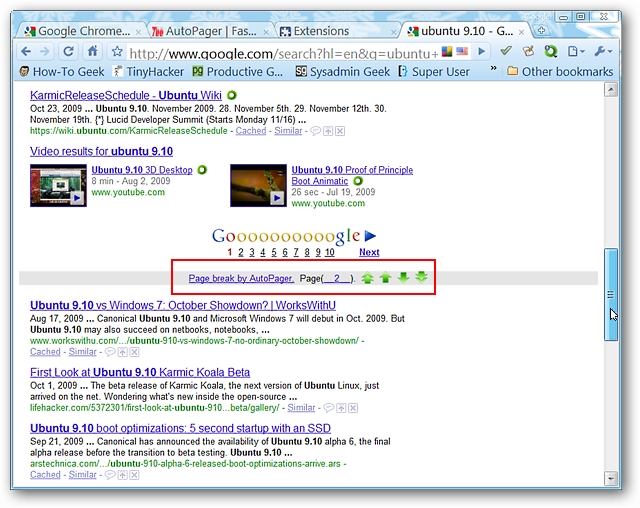Click the colored squares icon in the address bar
Image resolution: width=640 pixels, height=508 pixels.
[447, 51]
